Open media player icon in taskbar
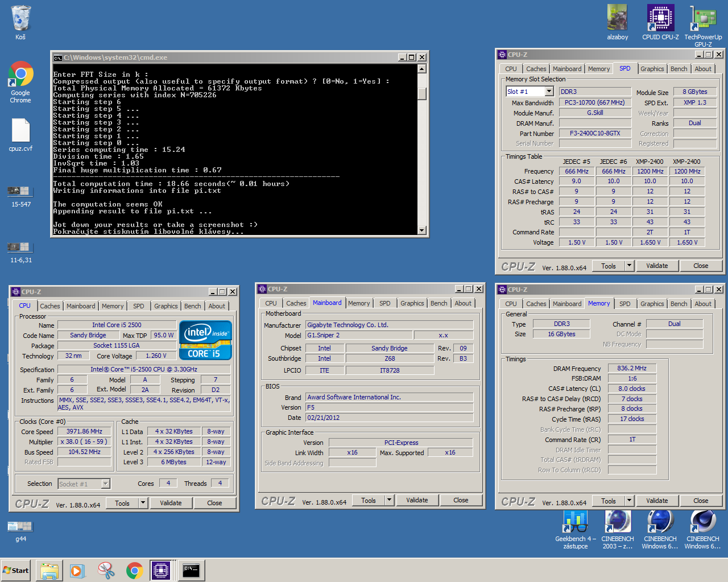 coord(77,570)
